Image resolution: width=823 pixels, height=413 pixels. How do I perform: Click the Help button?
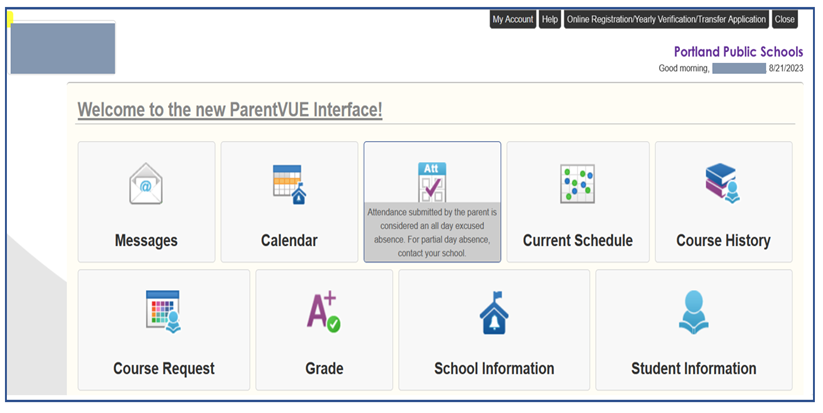pos(550,19)
